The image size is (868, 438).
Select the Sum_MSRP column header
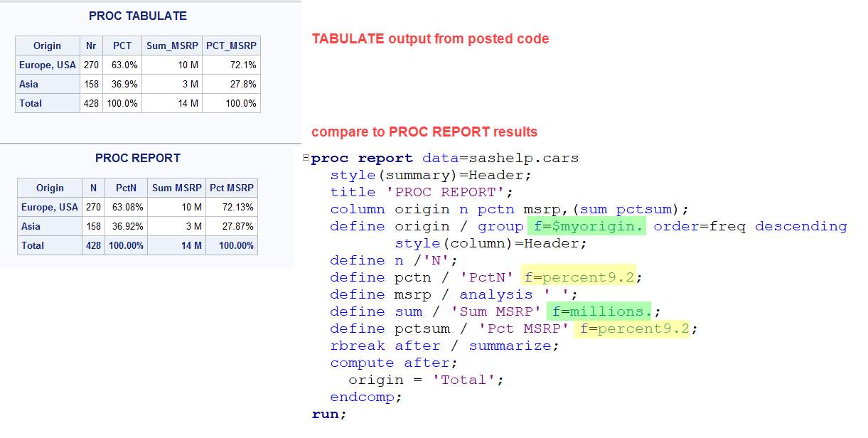point(171,46)
